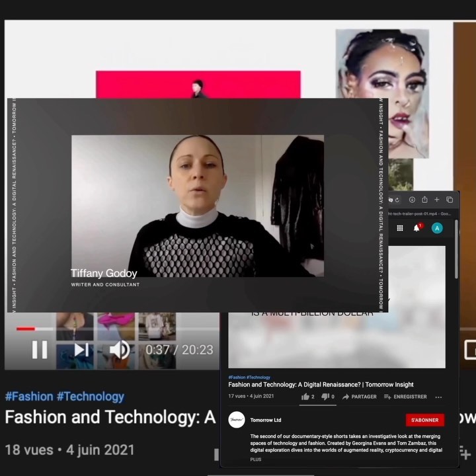This screenshot has width=476, height=476.
Task: Open the Tomorrow Ltd channel avatar
Action: click(237, 420)
